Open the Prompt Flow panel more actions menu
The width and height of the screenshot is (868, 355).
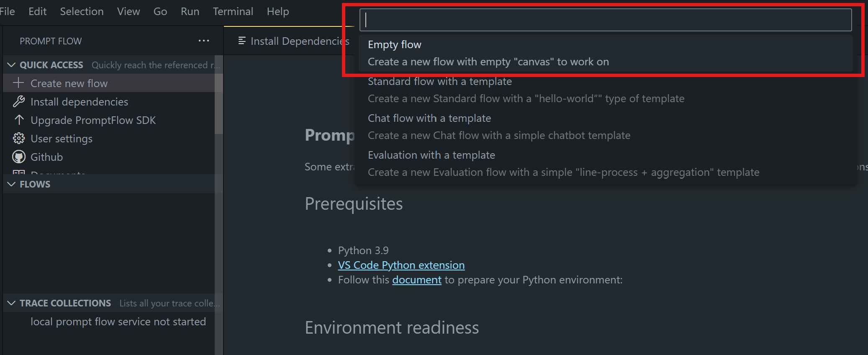pyautogui.click(x=204, y=41)
